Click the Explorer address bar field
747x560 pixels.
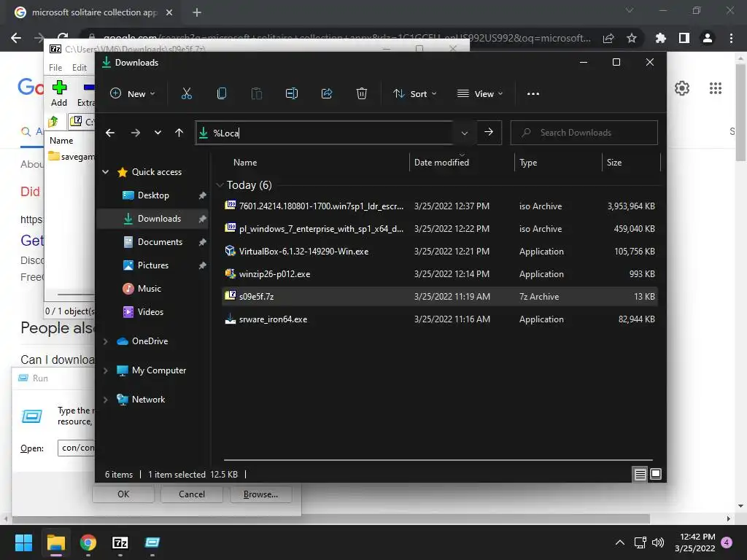click(324, 133)
